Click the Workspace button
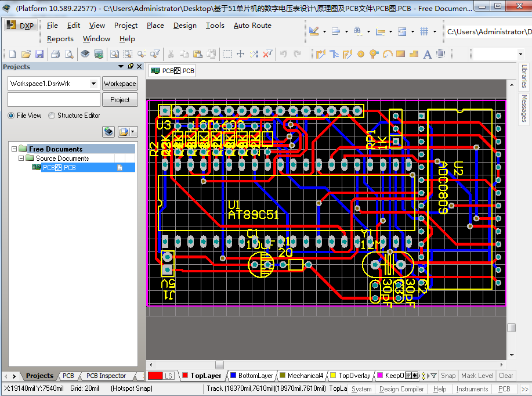The height and width of the screenshot is (396, 532). [120, 84]
